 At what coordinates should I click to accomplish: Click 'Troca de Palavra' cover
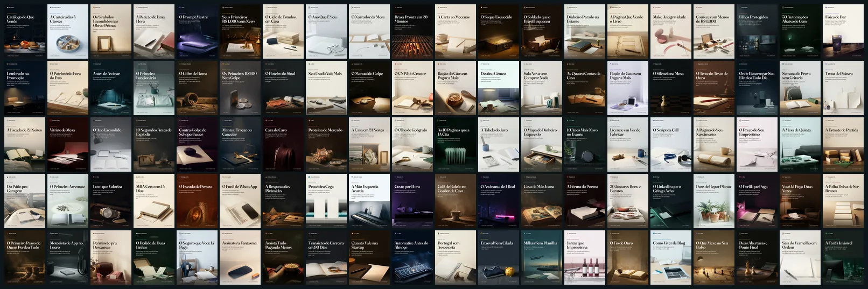pyautogui.click(x=843, y=88)
